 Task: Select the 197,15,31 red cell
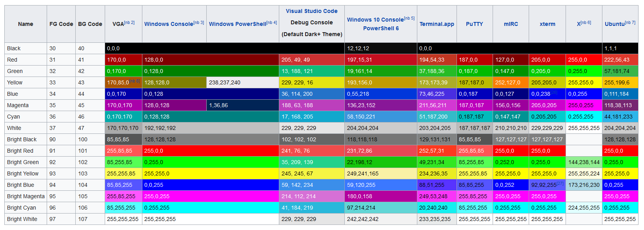click(x=381, y=60)
